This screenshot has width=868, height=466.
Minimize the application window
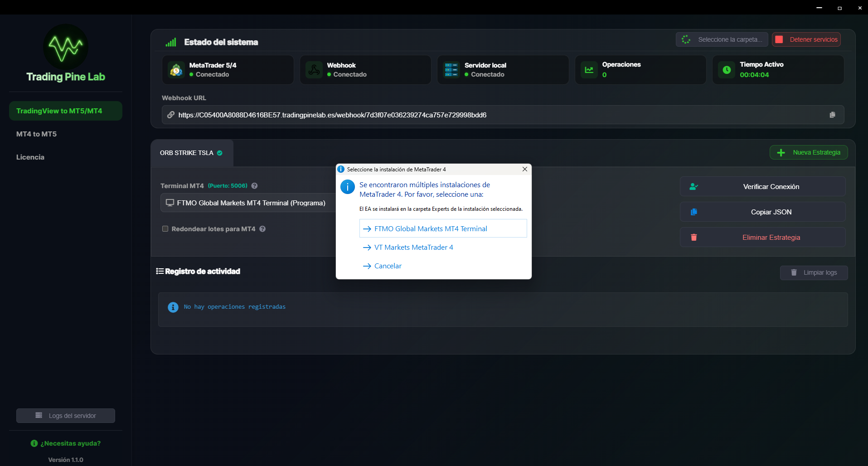[819, 7]
